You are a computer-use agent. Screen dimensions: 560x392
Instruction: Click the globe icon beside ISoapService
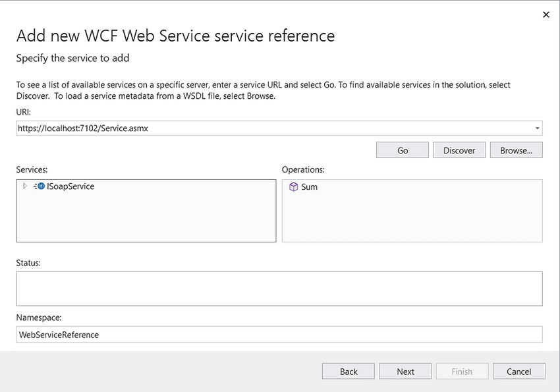coord(40,186)
